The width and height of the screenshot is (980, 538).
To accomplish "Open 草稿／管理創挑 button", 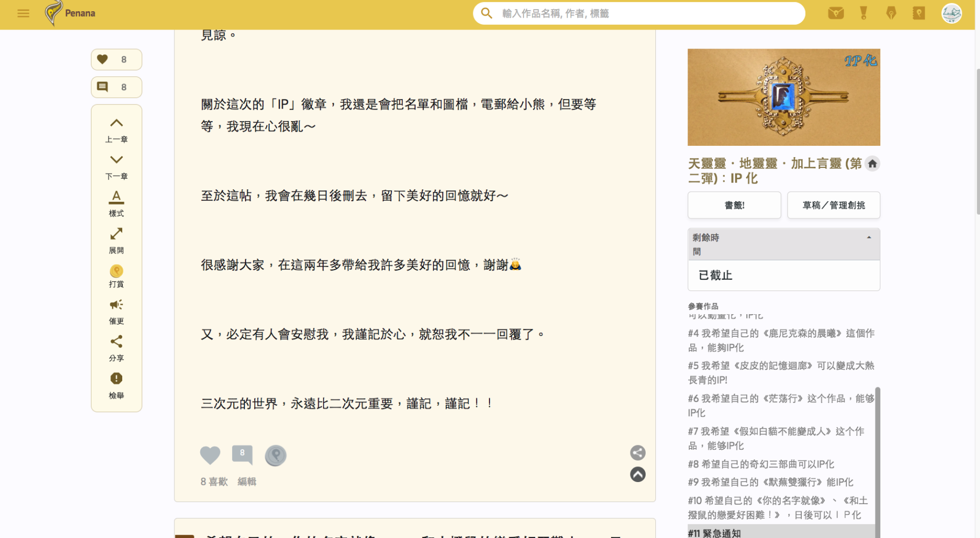I will [x=834, y=205].
